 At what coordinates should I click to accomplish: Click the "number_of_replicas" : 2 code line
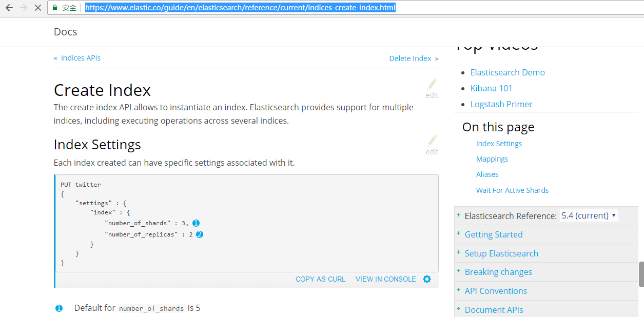(149, 234)
